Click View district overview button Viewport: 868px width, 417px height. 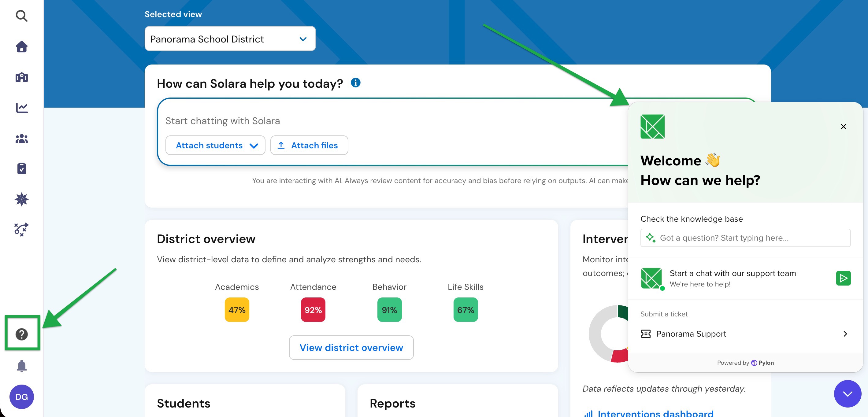coord(351,347)
